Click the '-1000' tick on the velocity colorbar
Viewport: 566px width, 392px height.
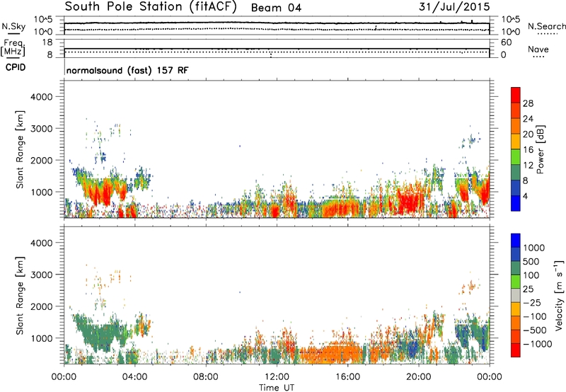(538, 344)
